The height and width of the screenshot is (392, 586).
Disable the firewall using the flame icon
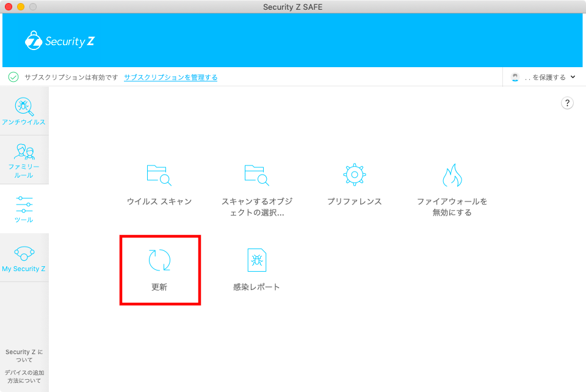pyautogui.click(x=452, y=176)
